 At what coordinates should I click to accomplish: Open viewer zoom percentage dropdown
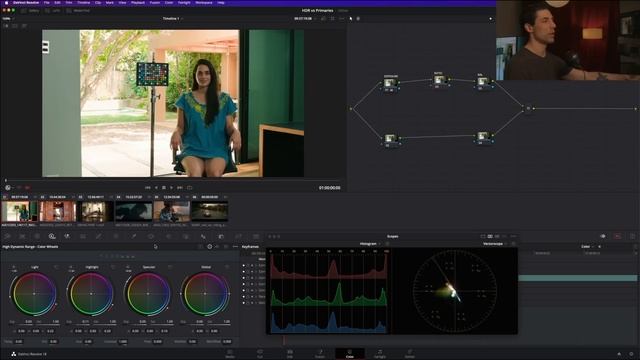click(8, 19)
